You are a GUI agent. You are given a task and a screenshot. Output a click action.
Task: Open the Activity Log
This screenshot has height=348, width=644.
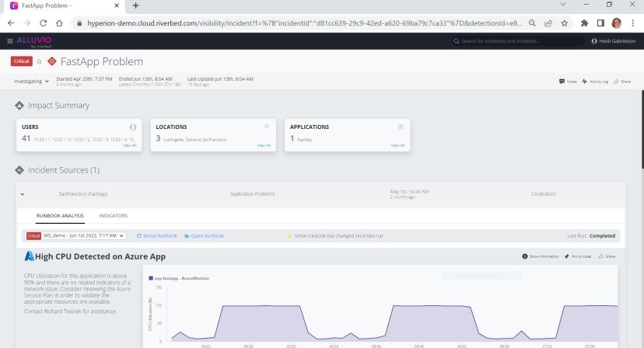coord(595,81)
